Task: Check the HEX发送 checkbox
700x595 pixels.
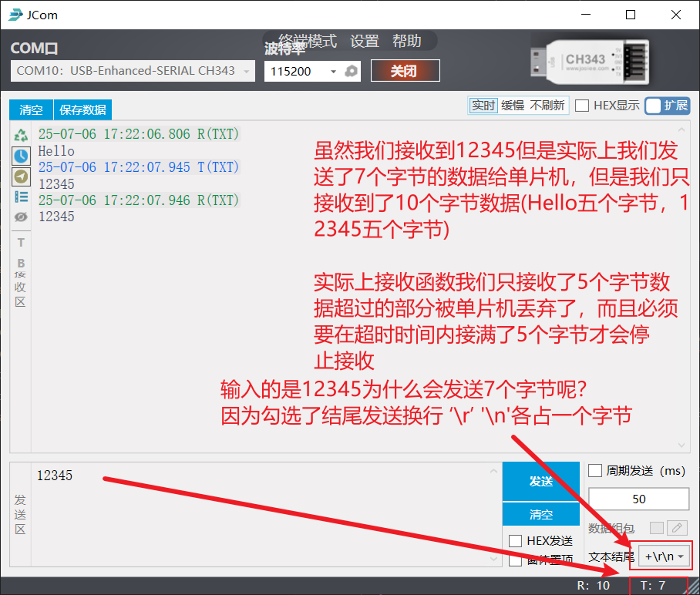Action: [516, 541]
